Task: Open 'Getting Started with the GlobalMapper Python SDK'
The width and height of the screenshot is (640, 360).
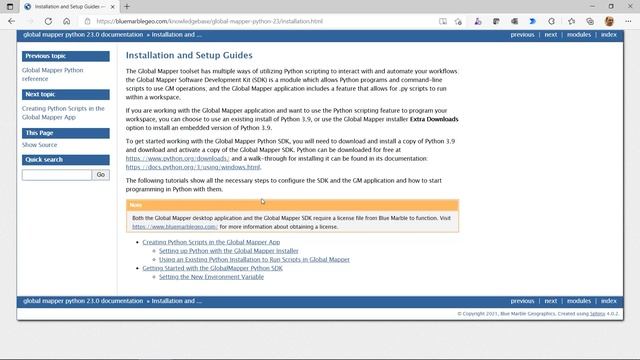Action: click(212, 268)
